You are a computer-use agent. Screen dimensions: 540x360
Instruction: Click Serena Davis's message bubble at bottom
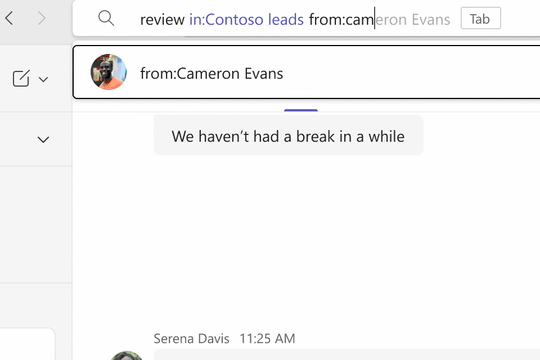(346, 355)
